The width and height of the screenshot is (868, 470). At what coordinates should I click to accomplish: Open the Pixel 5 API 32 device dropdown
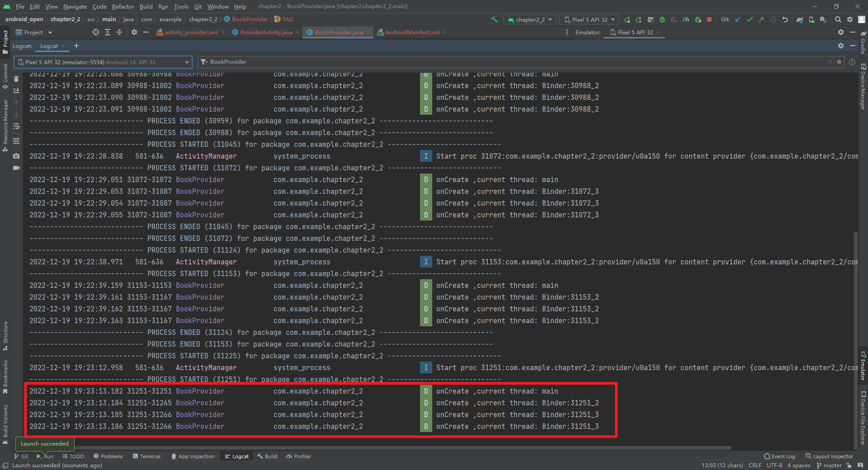pyautogui.click(x=589, y=19)
